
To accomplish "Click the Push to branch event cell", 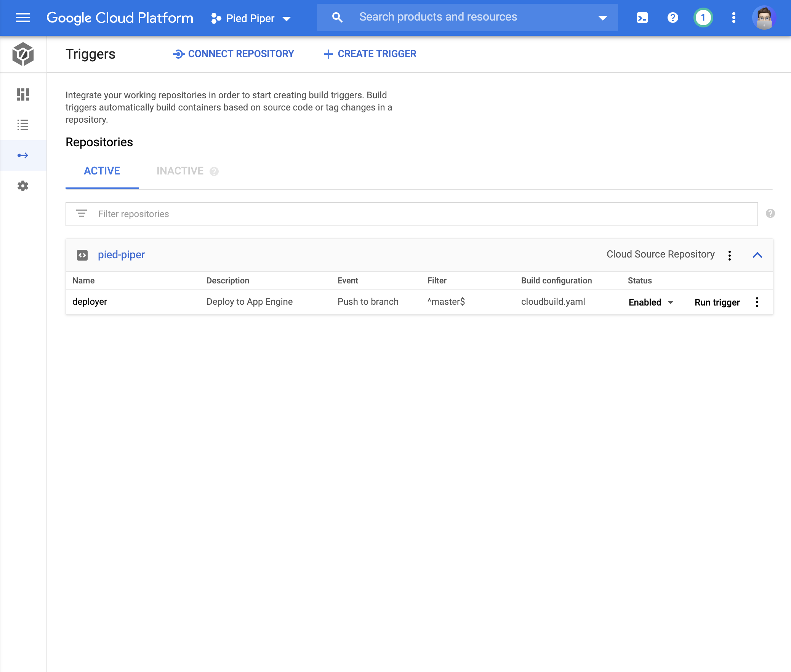I will click(368, 302).
